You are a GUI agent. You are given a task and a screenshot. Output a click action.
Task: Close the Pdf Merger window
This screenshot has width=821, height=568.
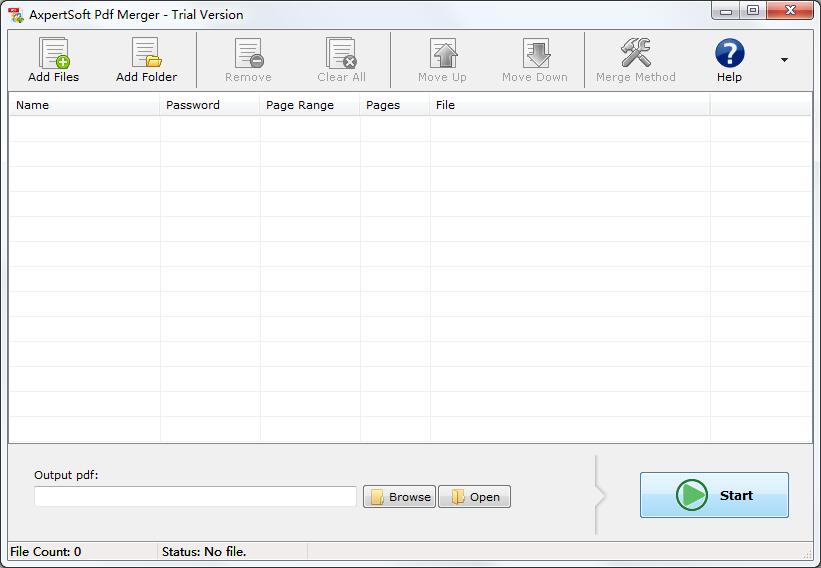pyautogui.click(x=790, y=11)
